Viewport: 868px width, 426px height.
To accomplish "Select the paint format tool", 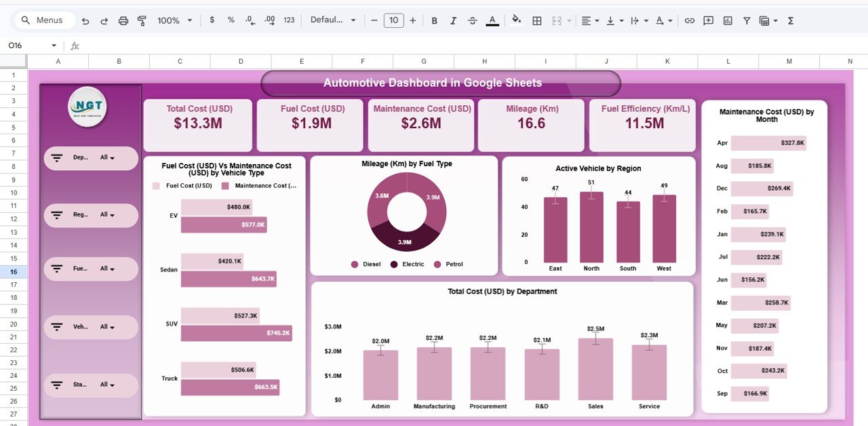I will tap(142, 20).
